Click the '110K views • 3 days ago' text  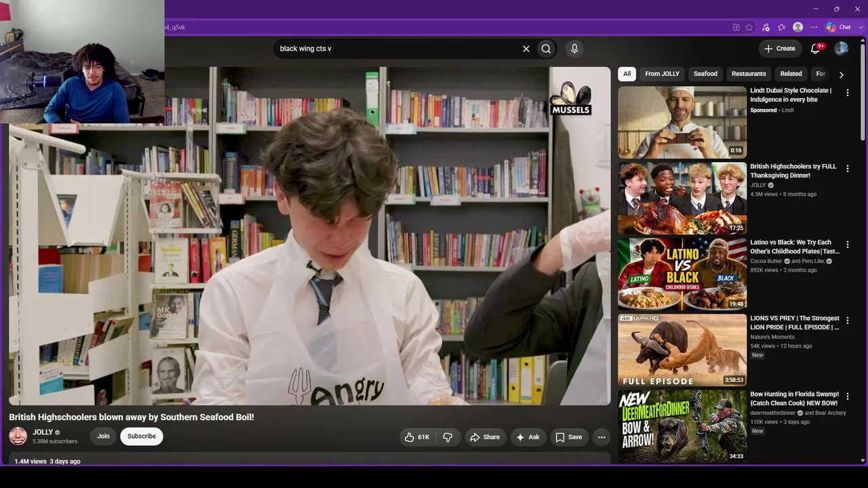point(780,422)
